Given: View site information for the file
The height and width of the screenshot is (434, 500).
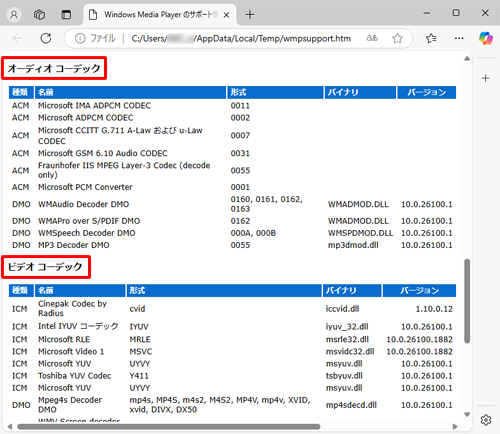Looking at the screenshot, I should (x=80, y=39).
